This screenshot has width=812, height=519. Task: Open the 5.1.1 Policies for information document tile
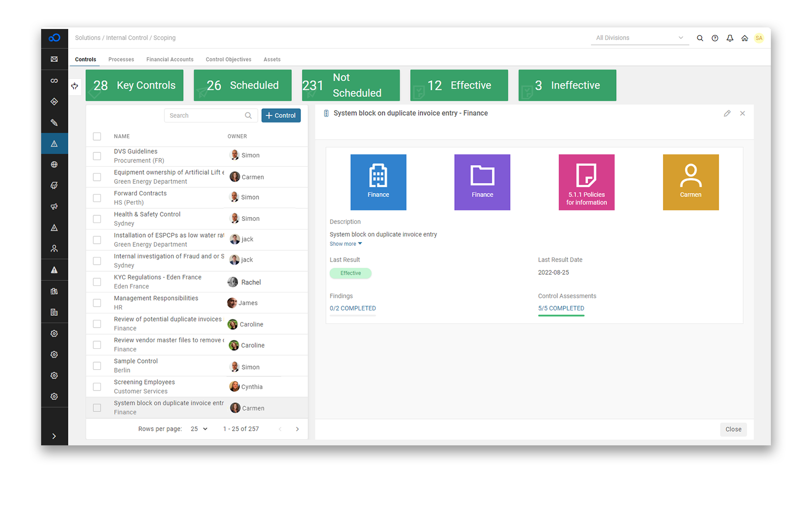pyautogui.click(x=586, y=182)
